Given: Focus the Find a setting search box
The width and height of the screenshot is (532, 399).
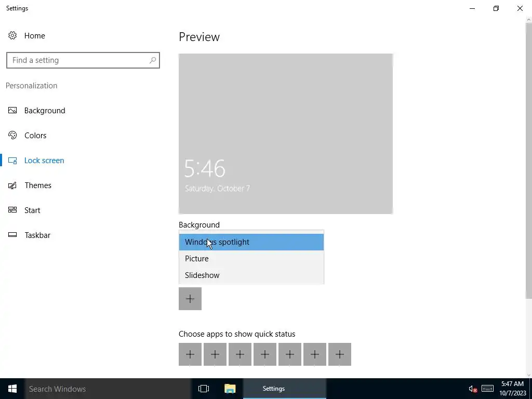Looking at the screenshot, I should point(83,60).
